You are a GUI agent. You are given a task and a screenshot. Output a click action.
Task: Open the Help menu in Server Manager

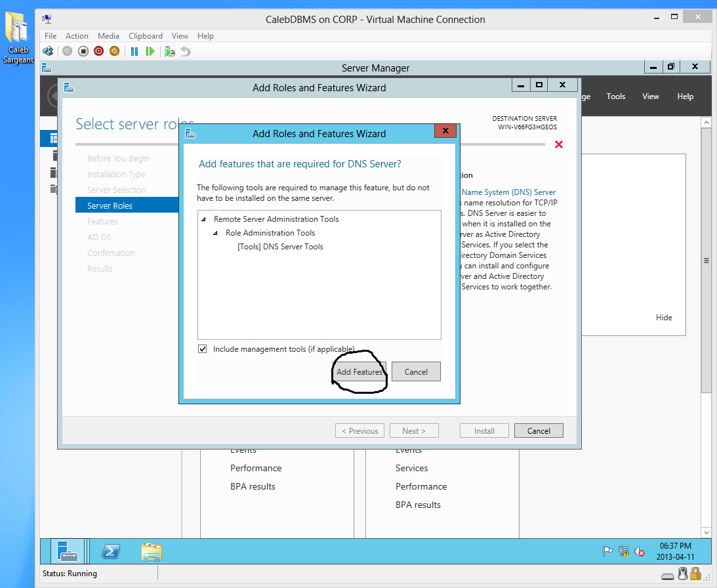[685, 96]
